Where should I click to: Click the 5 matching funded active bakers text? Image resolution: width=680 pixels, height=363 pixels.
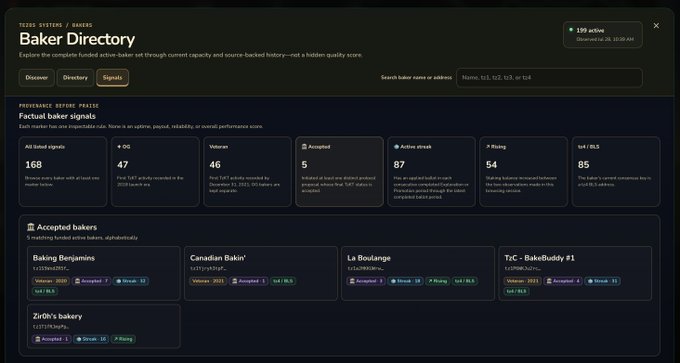pyautogui.click(x=82, y=238)
